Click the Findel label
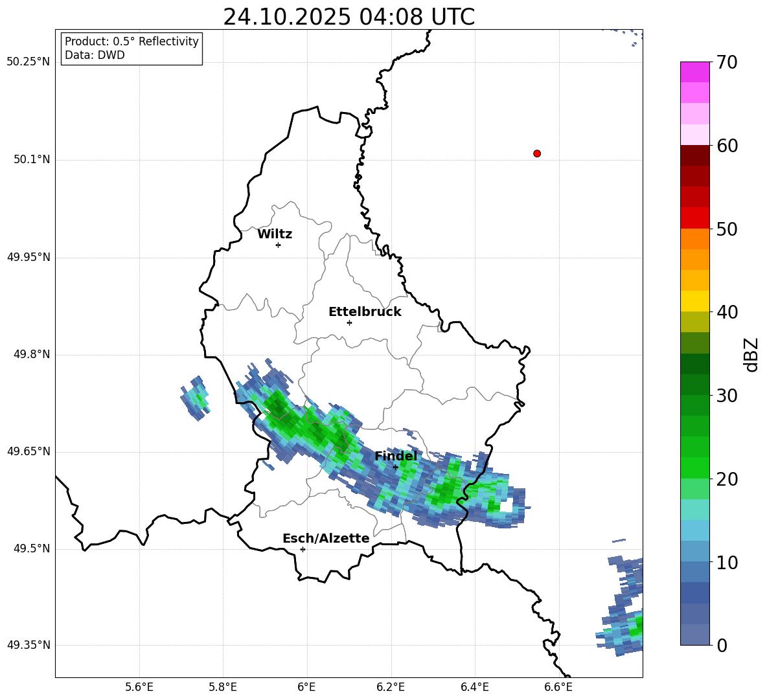767x700 pixels. tap(396, 456)
